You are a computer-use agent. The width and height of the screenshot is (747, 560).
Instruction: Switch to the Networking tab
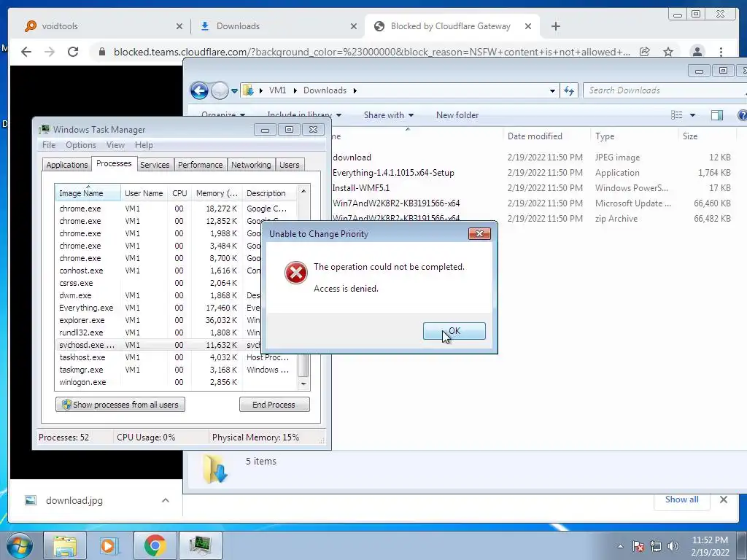pyautogui.click(x=251, y=165)
